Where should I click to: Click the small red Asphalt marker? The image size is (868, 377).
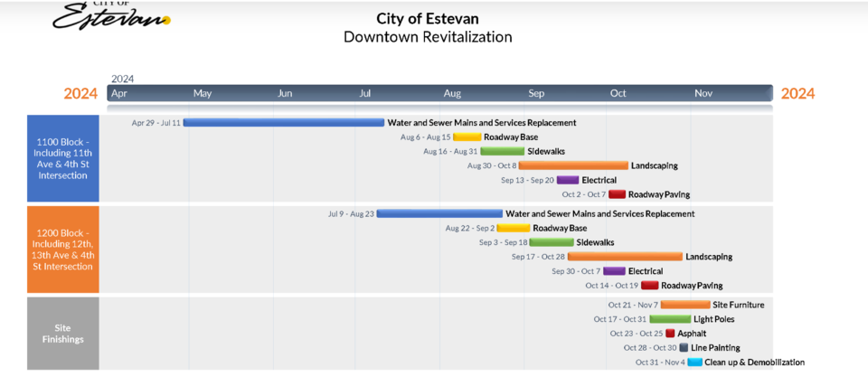[x=670, y=334]
